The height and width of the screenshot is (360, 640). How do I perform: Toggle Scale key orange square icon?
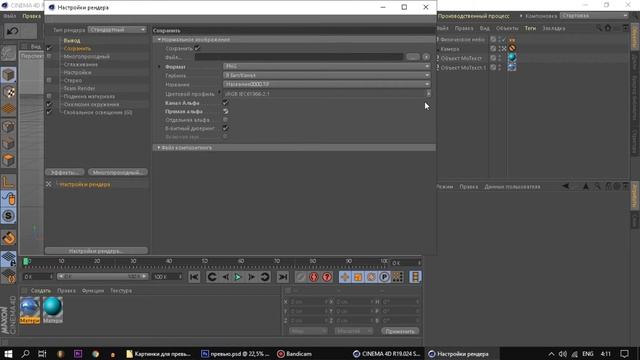tap(358, 277)
